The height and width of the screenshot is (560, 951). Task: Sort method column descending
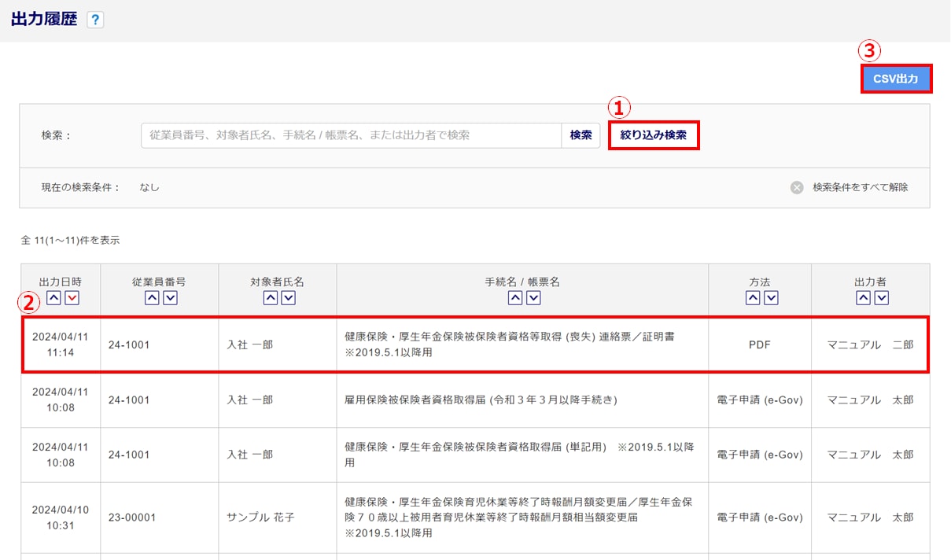pos(771,298)
